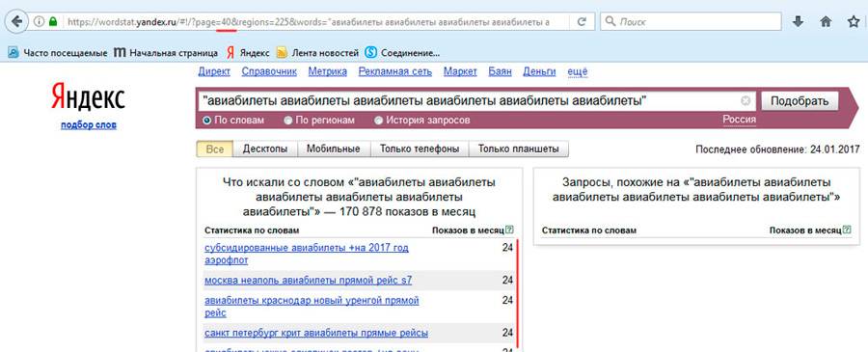Open санкт петербург крит авиабилеты прямые рейсы

click(x=316, y=333)
